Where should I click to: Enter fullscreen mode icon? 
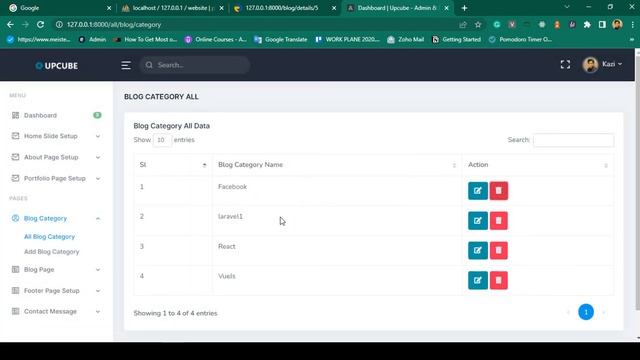click(x=565, y=64)
